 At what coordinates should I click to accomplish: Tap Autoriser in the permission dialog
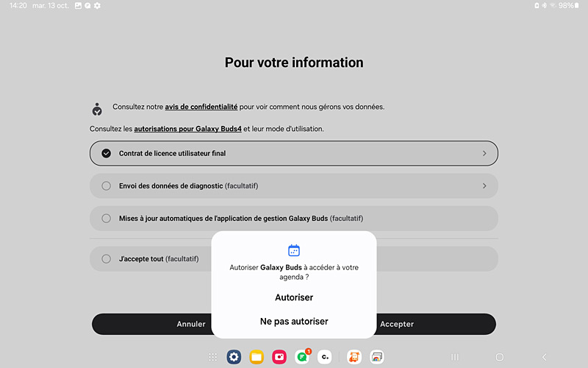[x=294, y=297]
